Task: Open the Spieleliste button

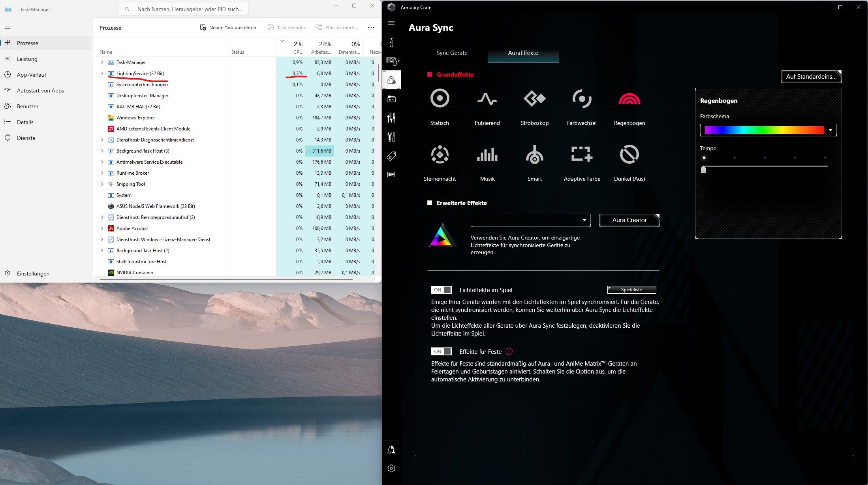Action: 631,290
